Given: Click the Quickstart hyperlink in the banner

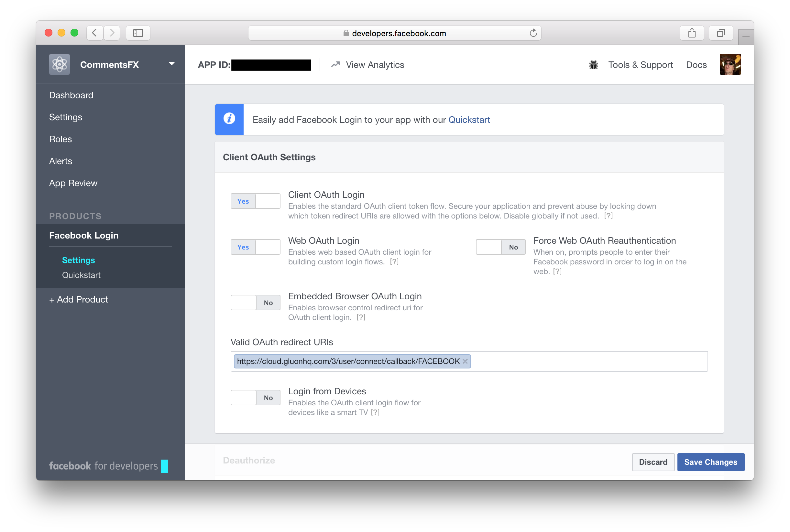Looking at the screenshot, I should tap(469, 119).
